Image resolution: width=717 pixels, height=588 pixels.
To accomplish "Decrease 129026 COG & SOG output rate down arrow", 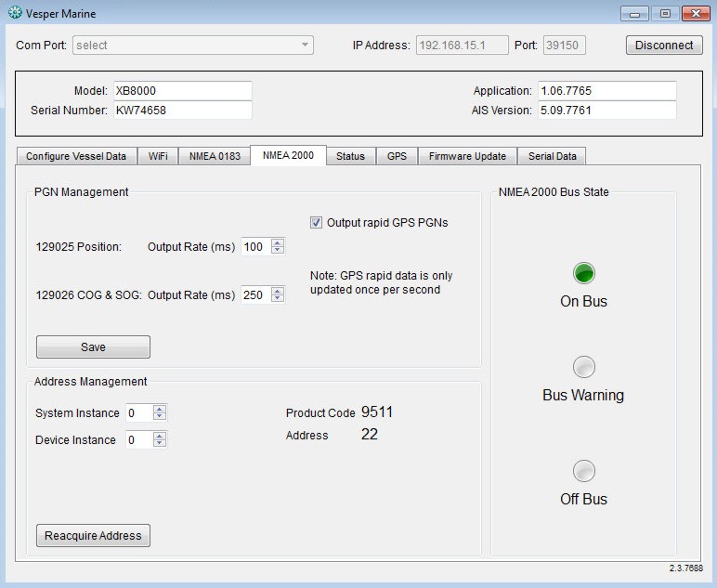I will 278,299.
